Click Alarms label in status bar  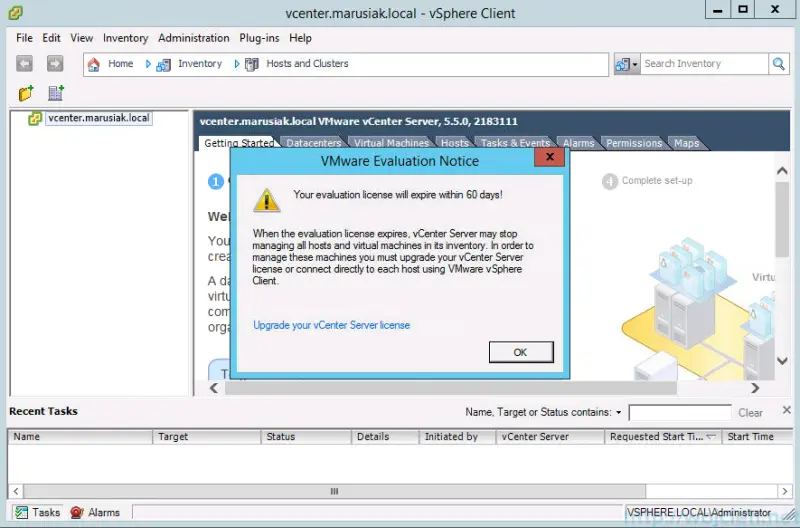click(104, 512)
